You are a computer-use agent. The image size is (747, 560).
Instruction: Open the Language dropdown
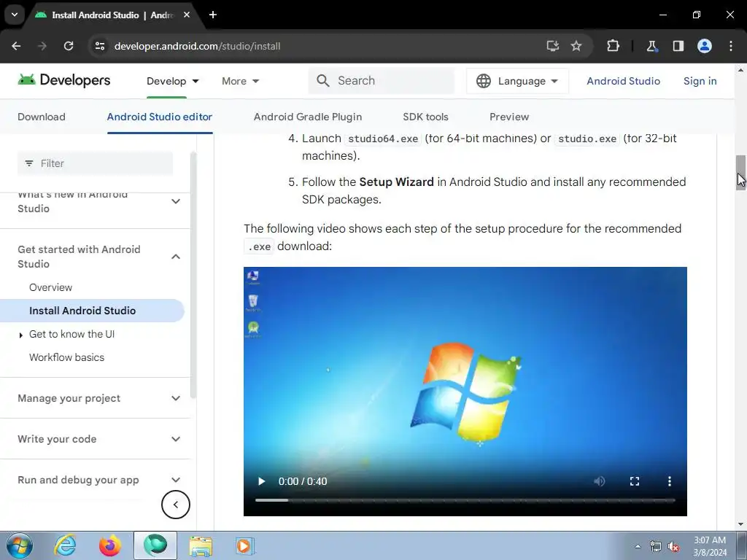pos(517,81)
